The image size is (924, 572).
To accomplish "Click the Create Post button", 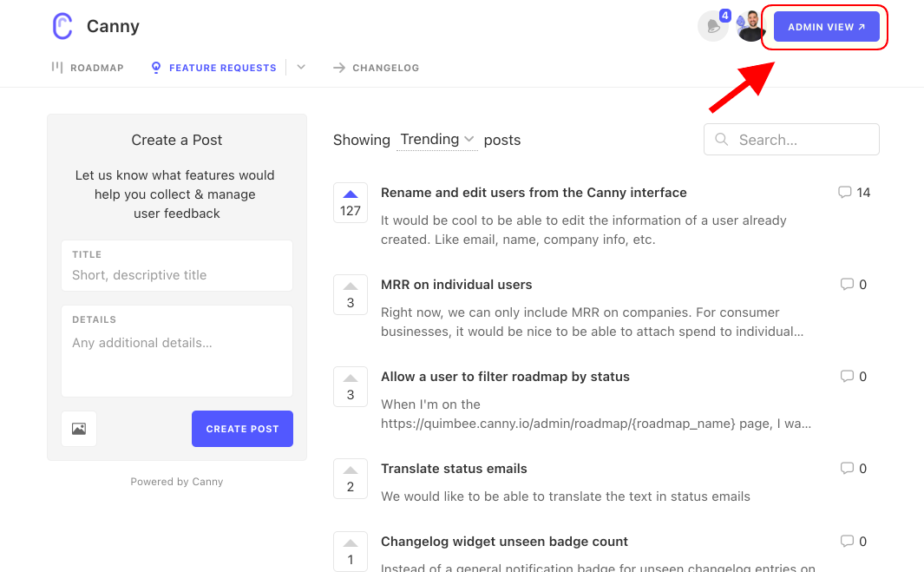I will click(242, 429).
